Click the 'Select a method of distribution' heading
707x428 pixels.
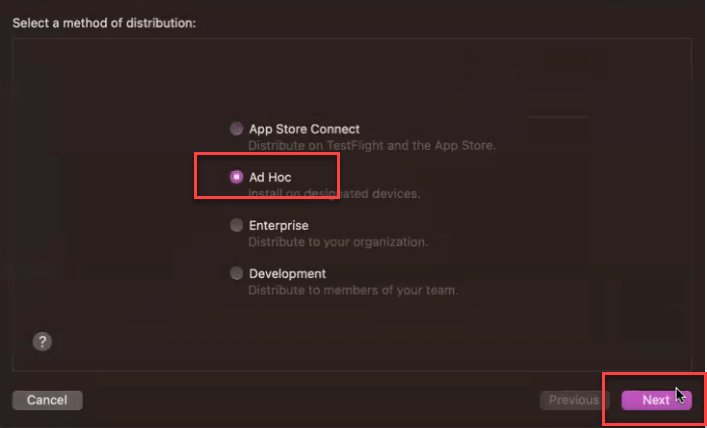(104, 23)
